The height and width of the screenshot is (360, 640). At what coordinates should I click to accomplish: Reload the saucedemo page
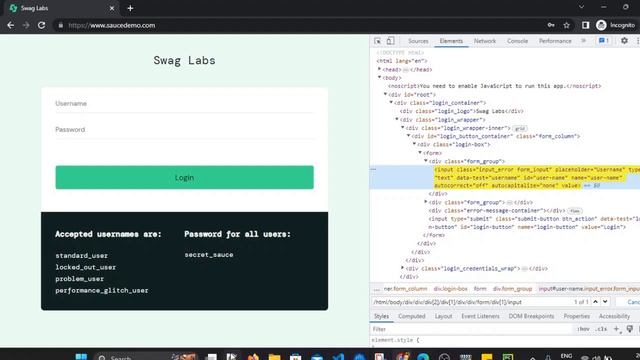point(42,25)
